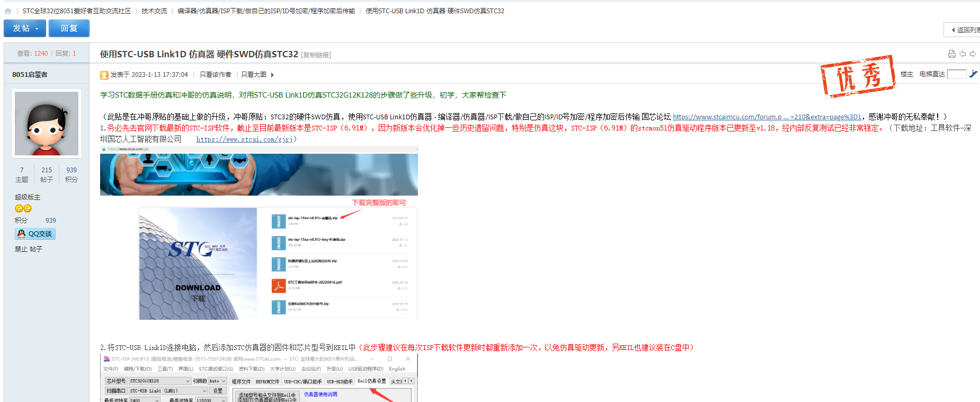
Task: Go to previous thread with left arrow
Action: pyautogui.click(x=963, y=54)
